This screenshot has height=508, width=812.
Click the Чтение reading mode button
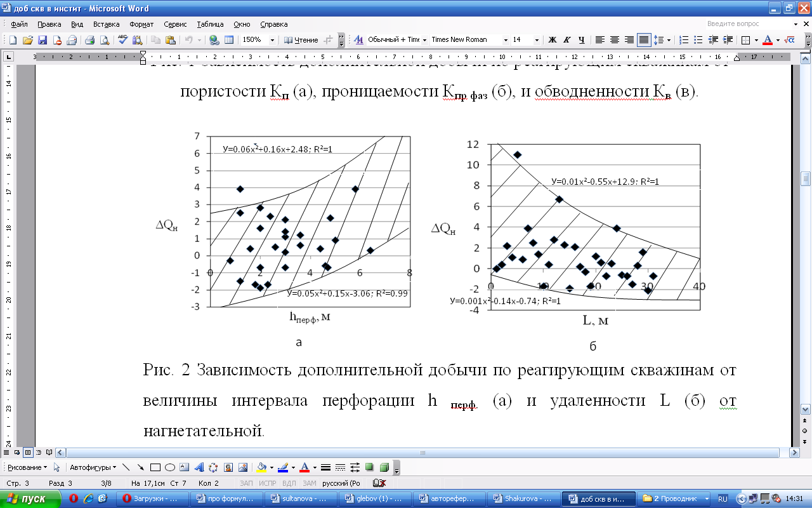[x=301, y=40]
